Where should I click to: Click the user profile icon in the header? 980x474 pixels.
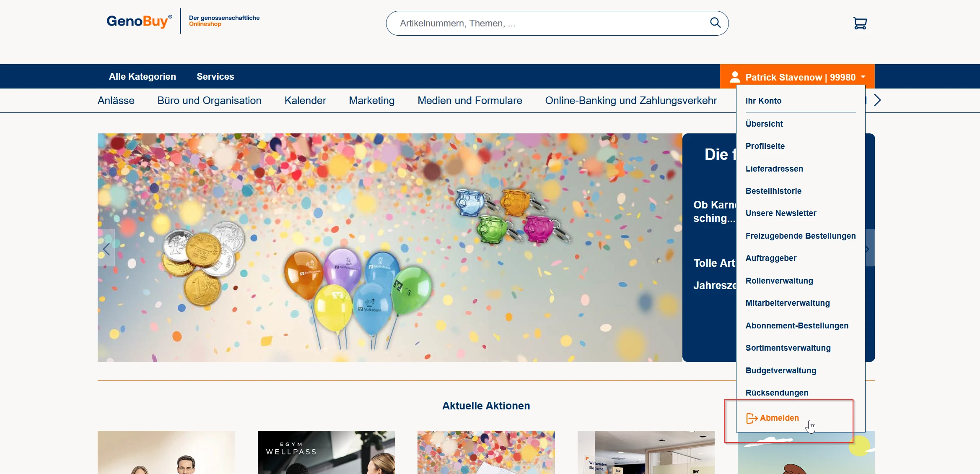pos(735,77)
